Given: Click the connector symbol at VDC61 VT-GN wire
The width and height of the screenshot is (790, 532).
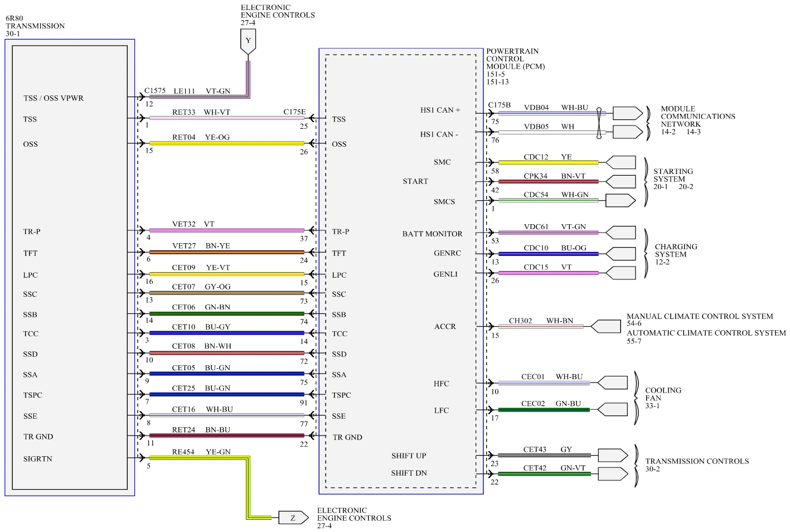Looking at the screenshot, I should (x=621, y=233).
